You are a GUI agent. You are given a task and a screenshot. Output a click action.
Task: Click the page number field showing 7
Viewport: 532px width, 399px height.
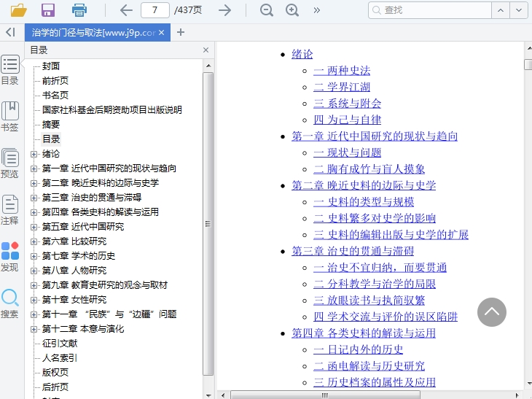(155, 10)
